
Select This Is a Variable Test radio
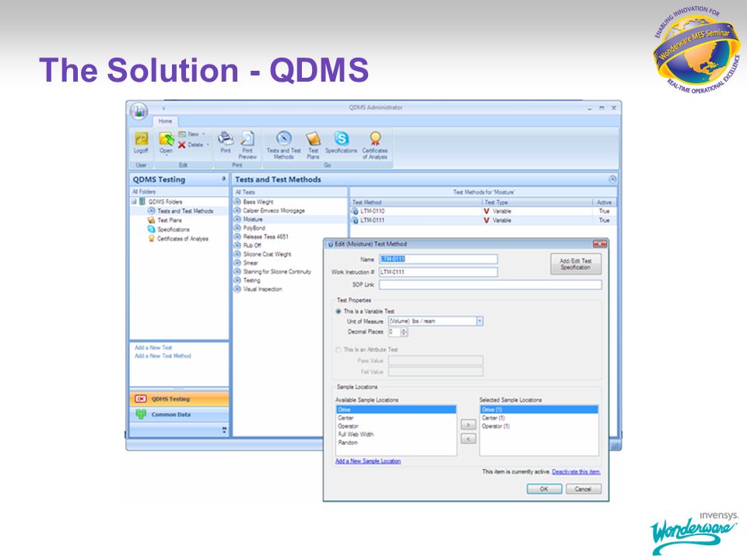point(338,311)
